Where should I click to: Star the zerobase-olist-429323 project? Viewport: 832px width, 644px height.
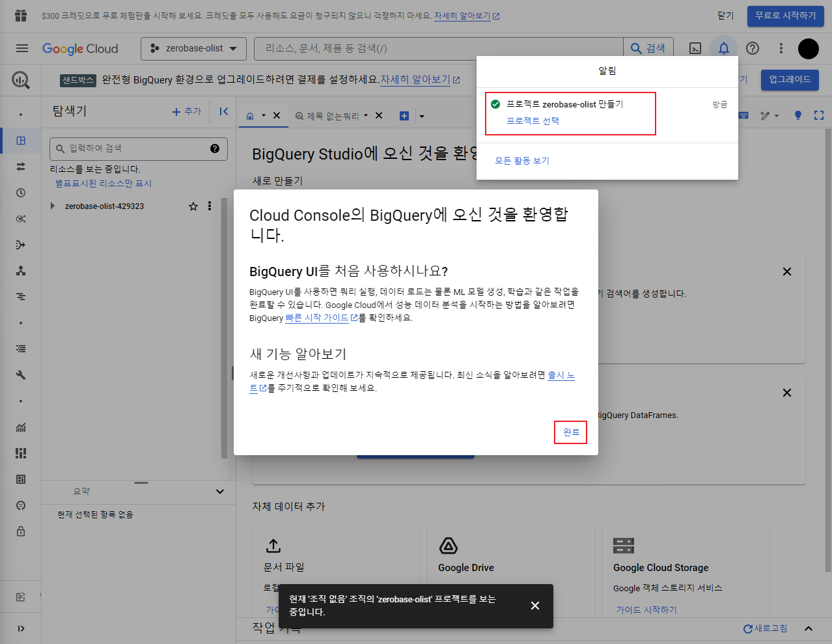193,206
